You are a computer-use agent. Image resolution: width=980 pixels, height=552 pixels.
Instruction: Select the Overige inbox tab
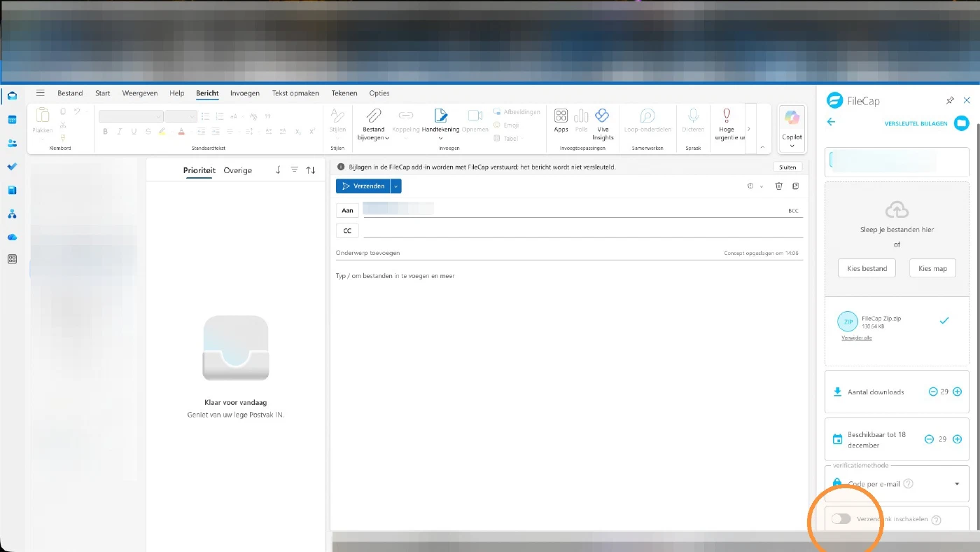coord(238,170)
